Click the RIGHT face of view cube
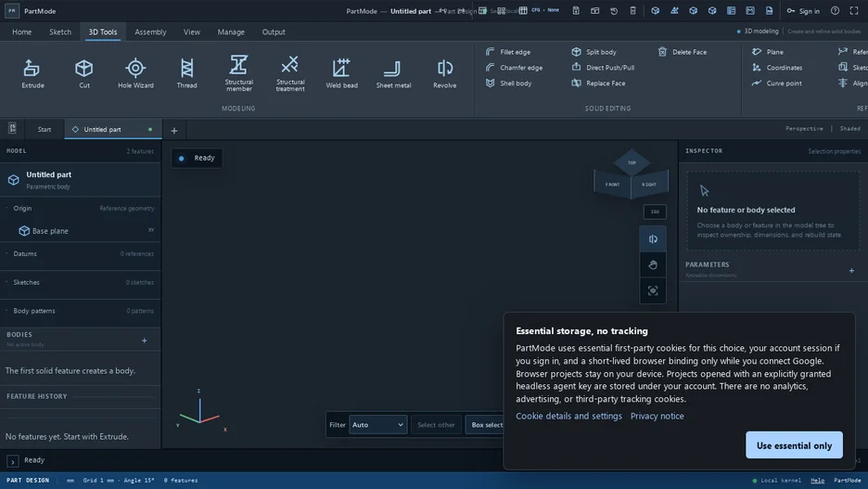The height and width of the screenshot is (489, 868). (x=649, y=184)
